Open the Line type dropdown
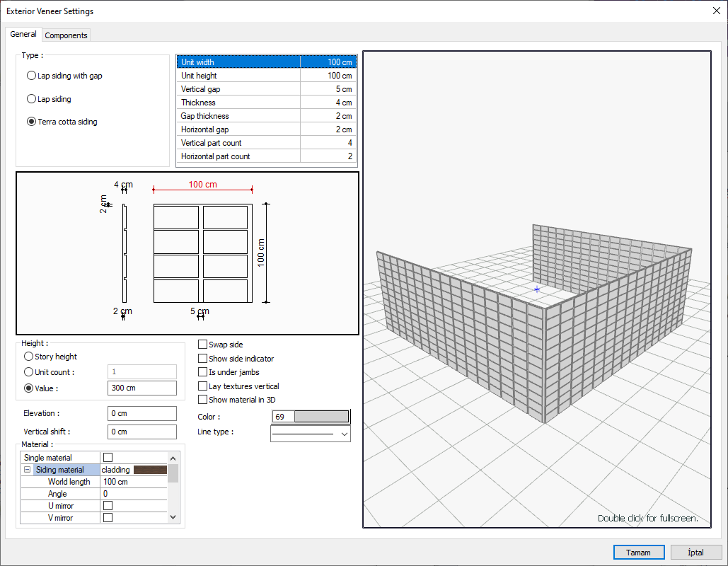Viewport: 728px width, 566px height. point(310,433)
